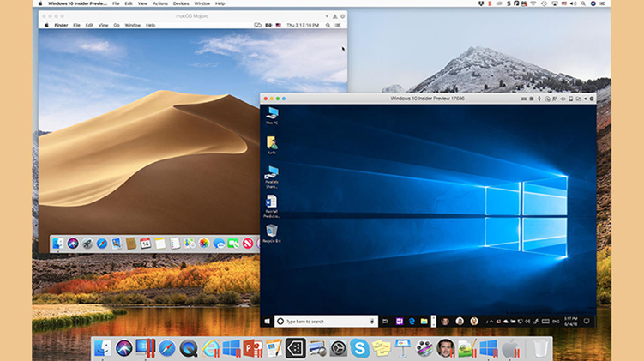Open the Finder menu in Mojave window

[61, 25]
